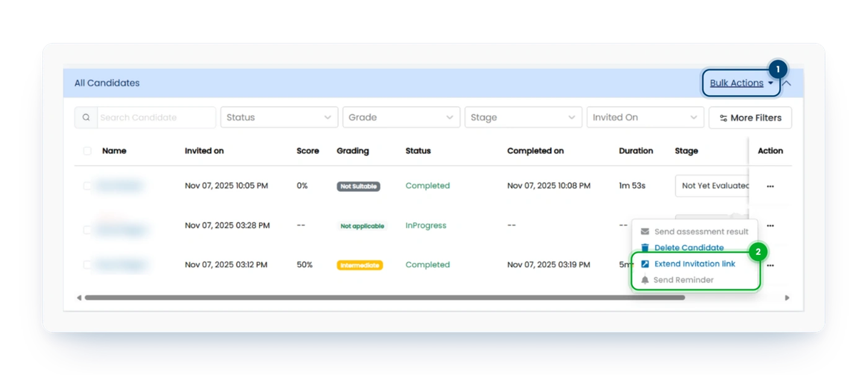868x375 pixels.
Task: Click the left arrow of the horizontal scrollbar
Action: click(x=78, y=298)
